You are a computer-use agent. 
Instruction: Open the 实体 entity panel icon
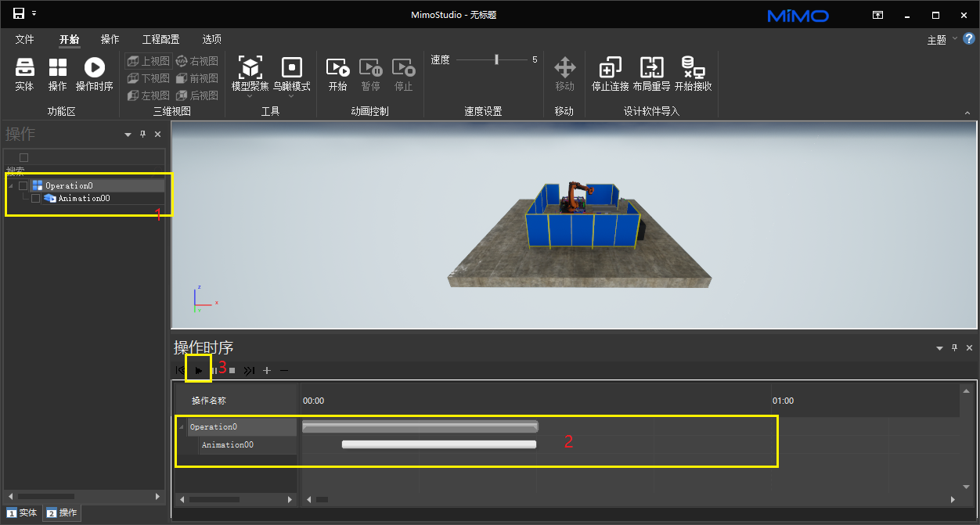pos(24,68)
